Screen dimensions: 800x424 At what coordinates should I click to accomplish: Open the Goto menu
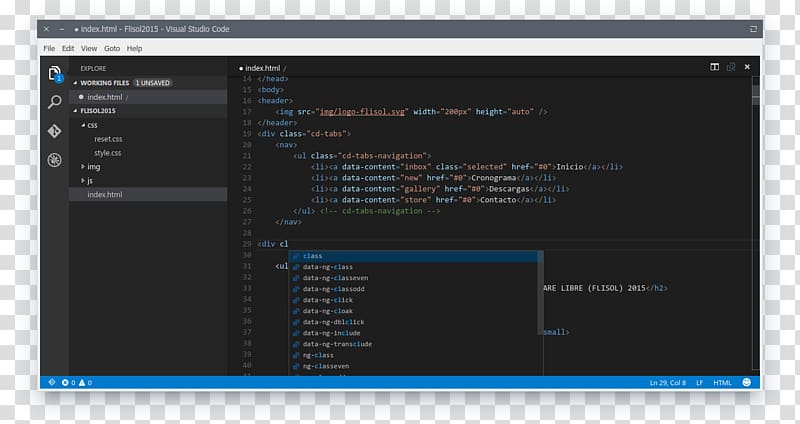112,48
